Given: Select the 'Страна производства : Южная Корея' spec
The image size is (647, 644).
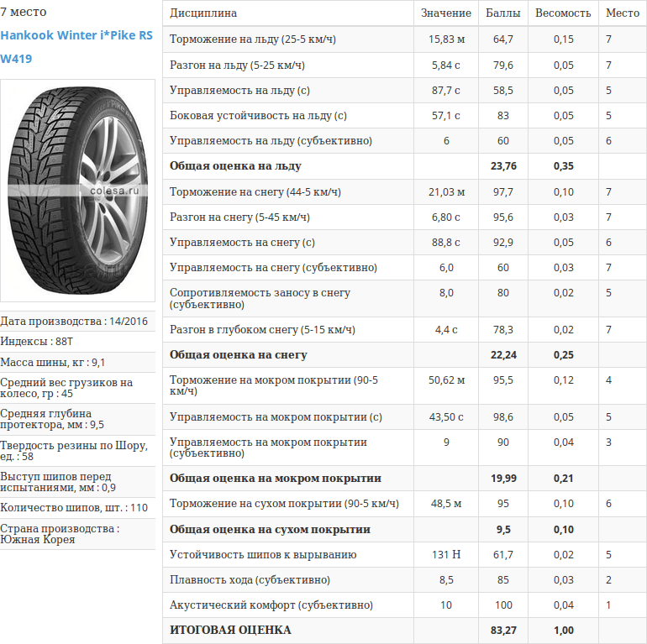Looking at the screenshot, I should click(60, 534).
